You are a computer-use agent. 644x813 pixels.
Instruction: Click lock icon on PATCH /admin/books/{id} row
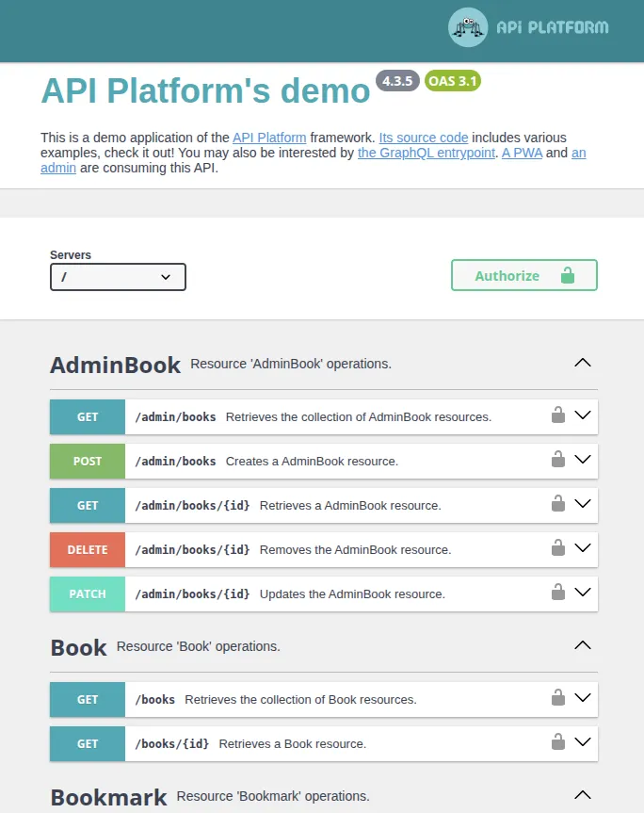point(558,592)
